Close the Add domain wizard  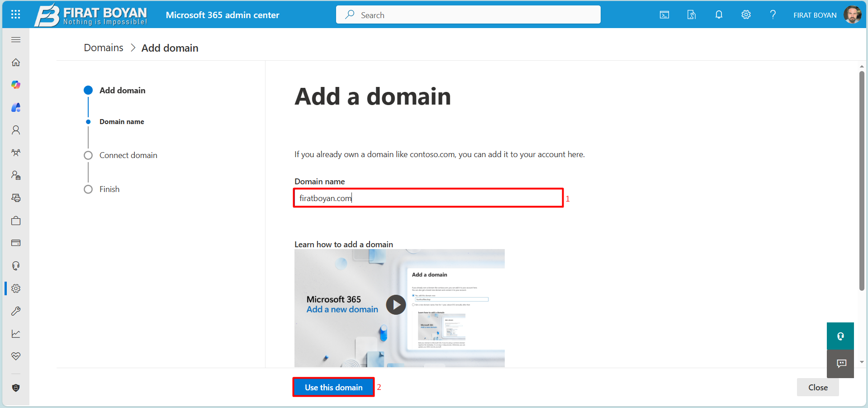[x=817, y=387]
